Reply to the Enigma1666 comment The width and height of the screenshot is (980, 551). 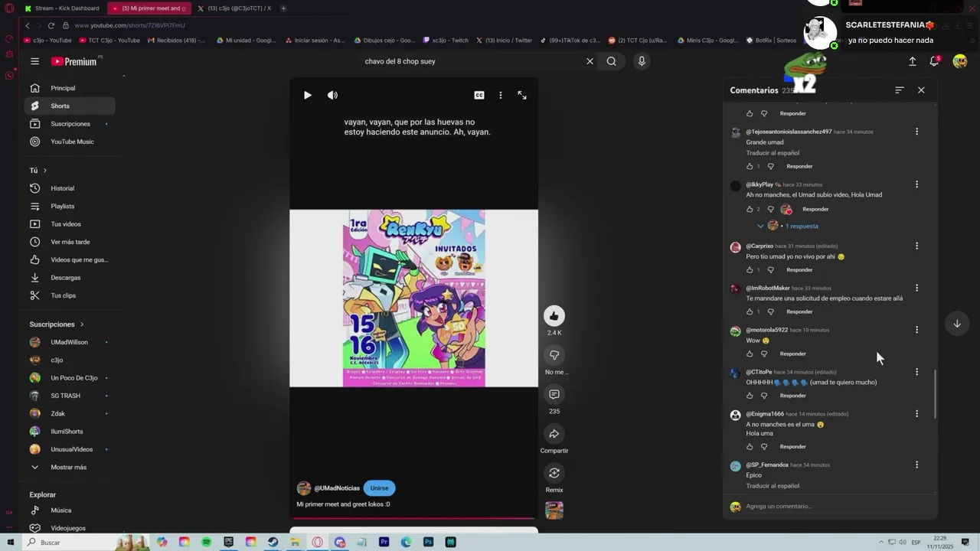click(792, 446)
